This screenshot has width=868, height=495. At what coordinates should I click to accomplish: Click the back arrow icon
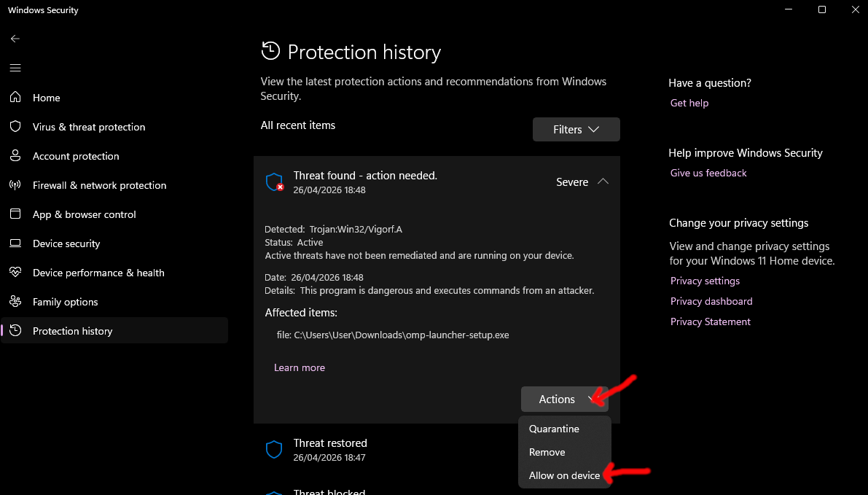click(15, 38)
